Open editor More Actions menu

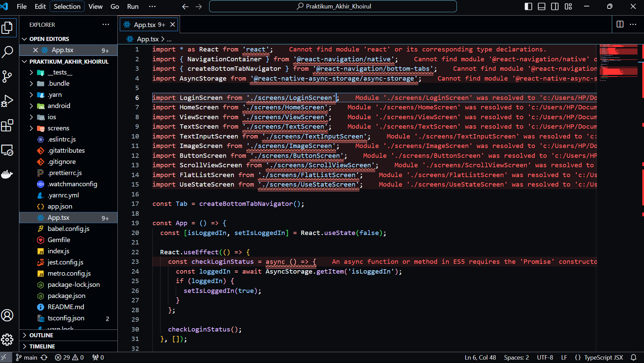(633, 24)
